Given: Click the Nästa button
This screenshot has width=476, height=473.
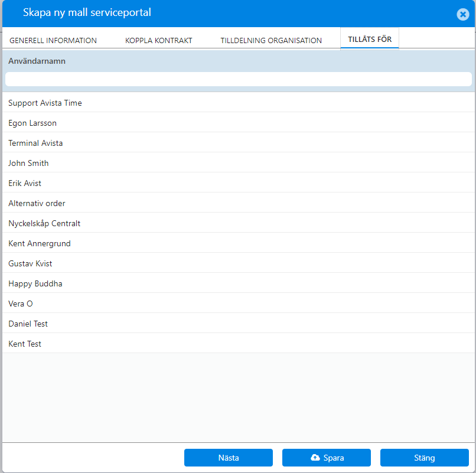Looking at the screenshot, I should tap(229, 458).
